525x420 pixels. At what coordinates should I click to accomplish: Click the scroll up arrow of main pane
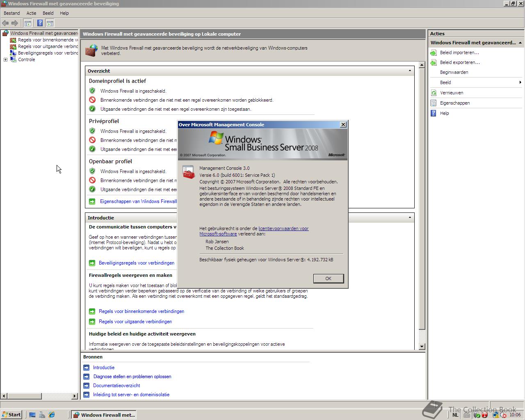click(x=422, y=65)
